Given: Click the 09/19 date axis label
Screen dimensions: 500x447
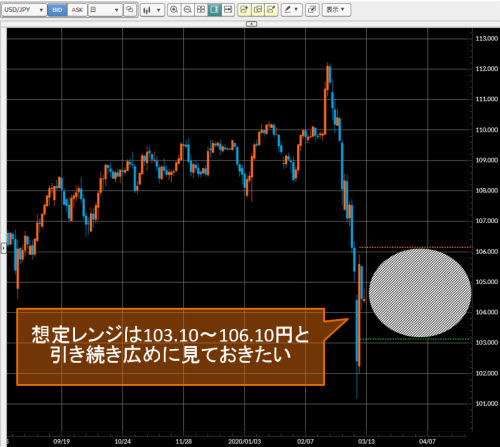Looking at the screenshot, I should [61, 442].
